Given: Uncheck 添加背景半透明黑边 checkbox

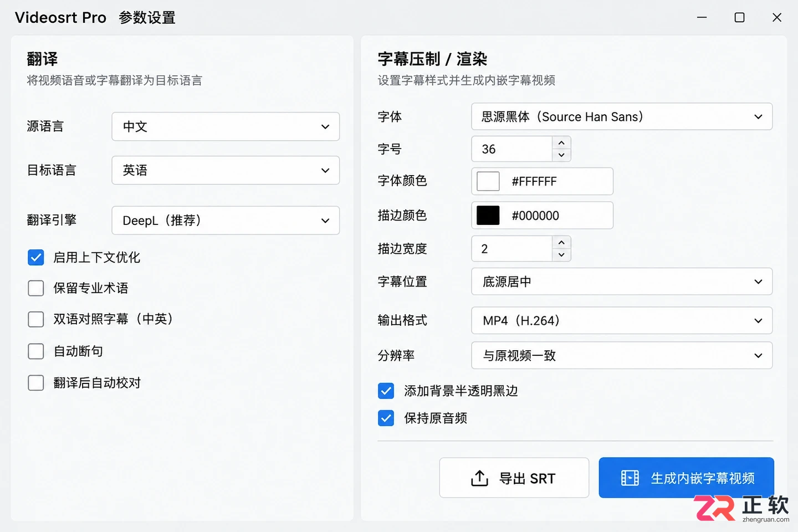Looking at the screenshot, I should (x=386, y=391).
